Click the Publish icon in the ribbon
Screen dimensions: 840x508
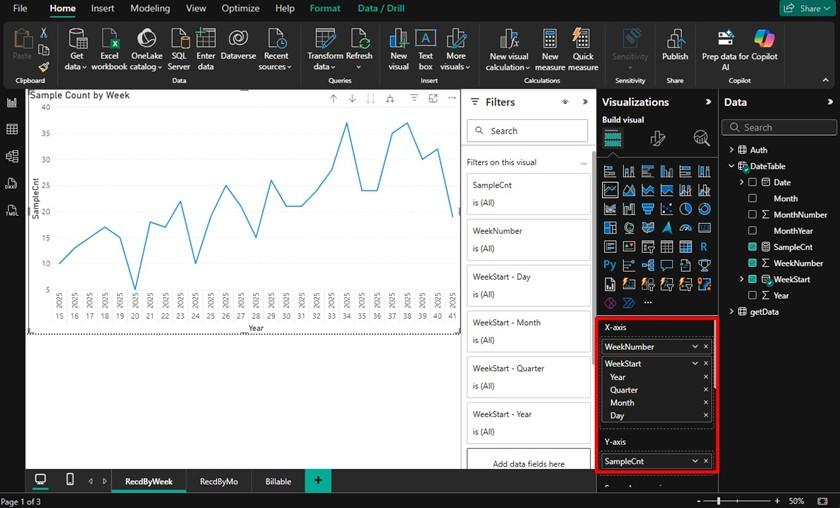pos(675,39)
